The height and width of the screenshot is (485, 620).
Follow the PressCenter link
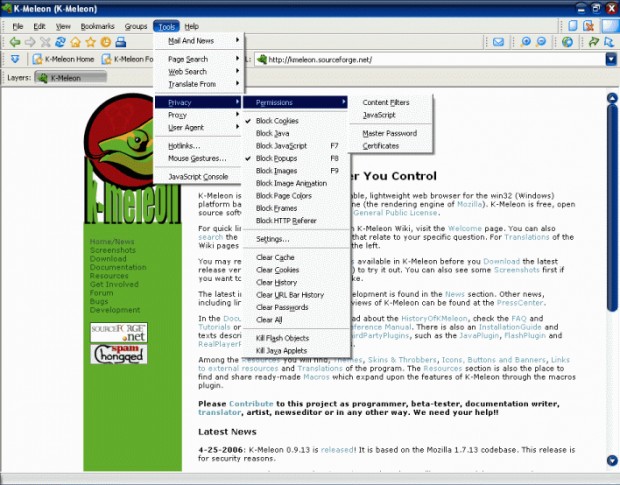(520, 303)
